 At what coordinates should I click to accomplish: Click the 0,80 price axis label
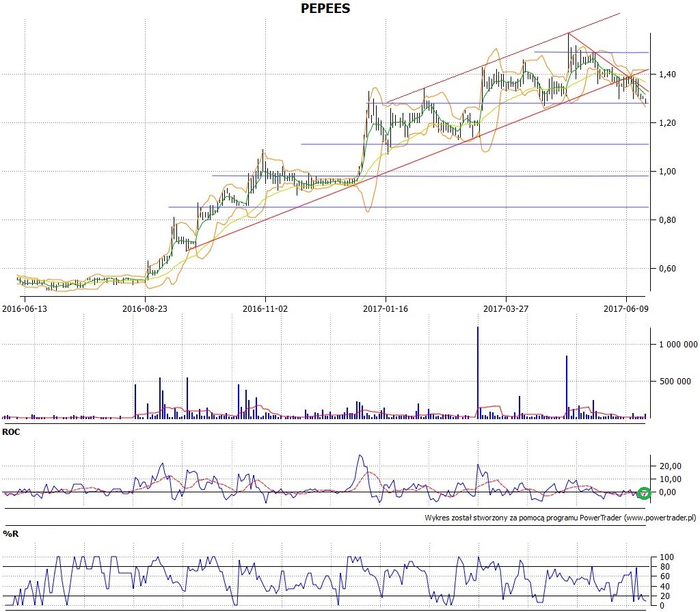click(667, 219)
